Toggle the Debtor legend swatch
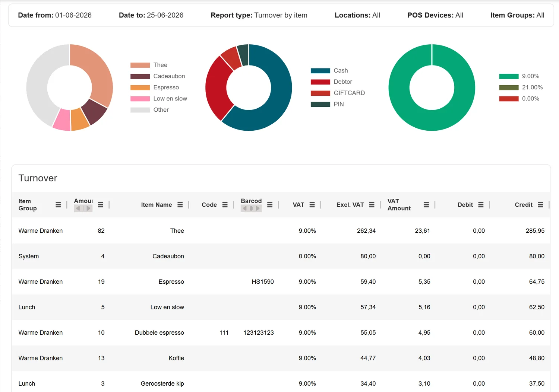The image size is (559, 392). pos(320,82)
